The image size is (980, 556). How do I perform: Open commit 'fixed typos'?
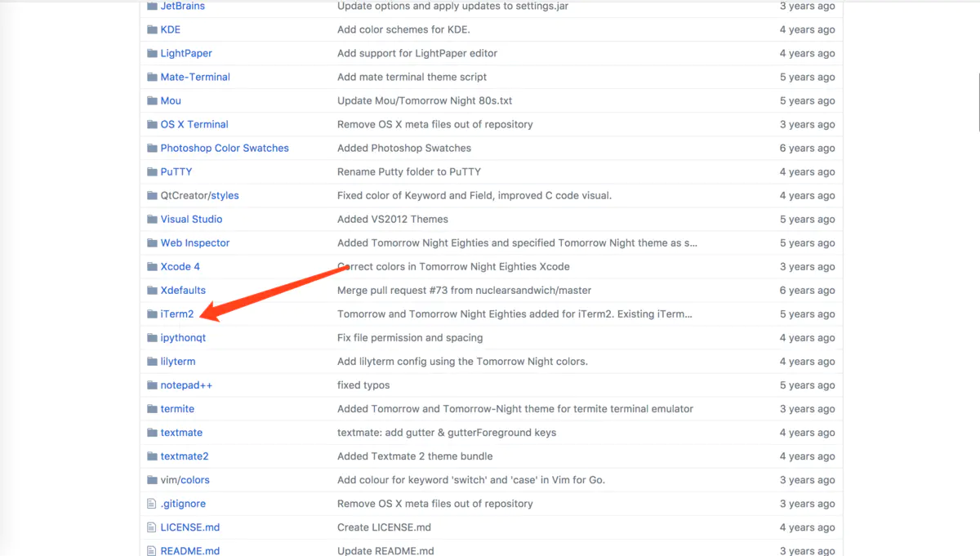pos(363,385)
